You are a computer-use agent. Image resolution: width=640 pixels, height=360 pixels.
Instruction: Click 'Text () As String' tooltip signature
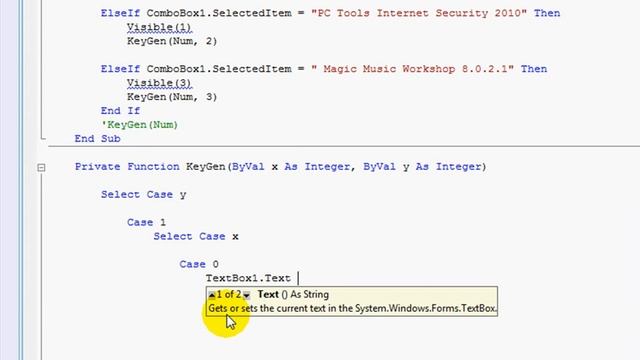click(293, 295)
